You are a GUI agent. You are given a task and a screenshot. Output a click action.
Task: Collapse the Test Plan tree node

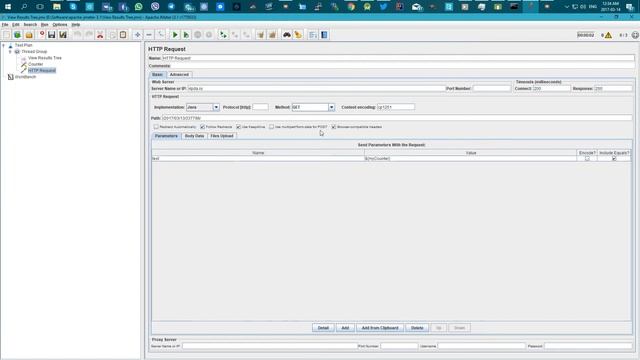coord(4,45)
